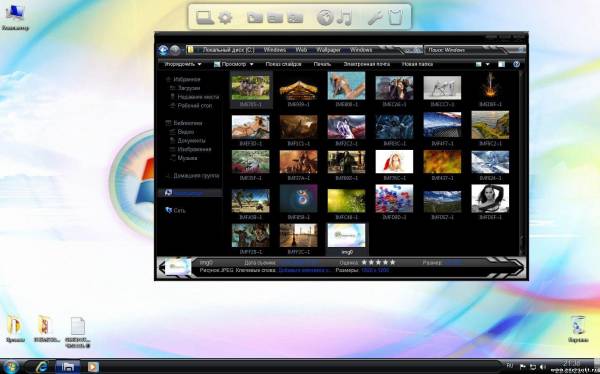
Task: Click the wrench icon in top dock
Action: coord(375,17)
